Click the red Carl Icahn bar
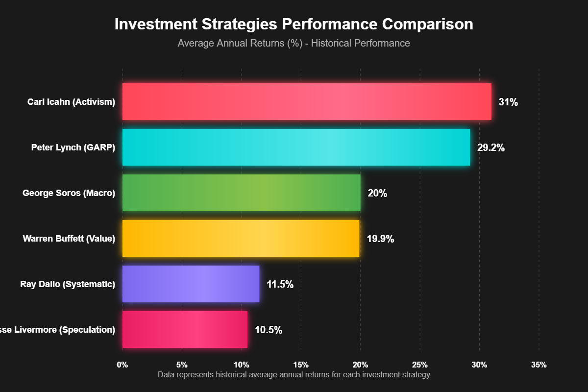Viewport: 588px width, 392px height. pos(306,102)
